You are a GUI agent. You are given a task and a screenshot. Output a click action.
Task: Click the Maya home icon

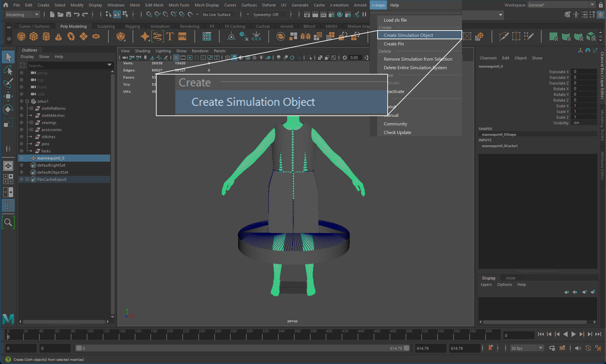[x=6, y=5]
